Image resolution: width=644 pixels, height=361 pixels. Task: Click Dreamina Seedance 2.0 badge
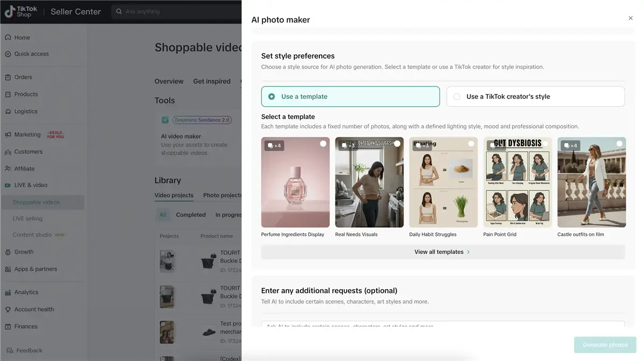coord(202,120)
